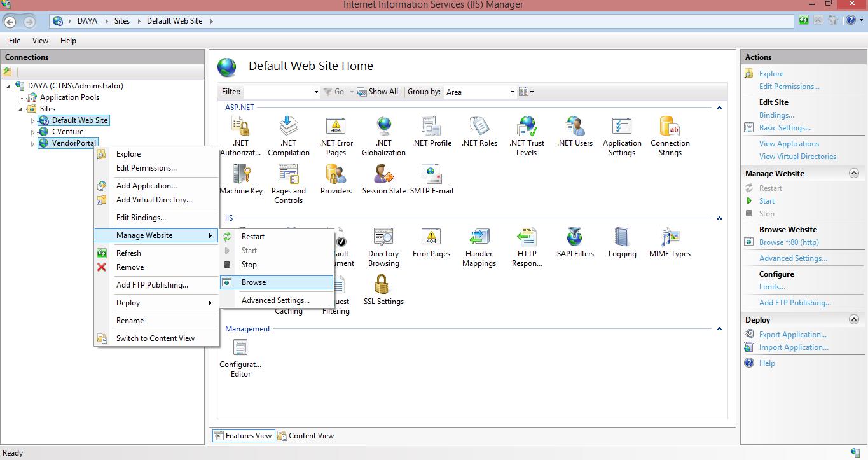Screen dimensions: 868x460
Task: Click the Limits link under Configure
Action: click(x=772, y=287)
